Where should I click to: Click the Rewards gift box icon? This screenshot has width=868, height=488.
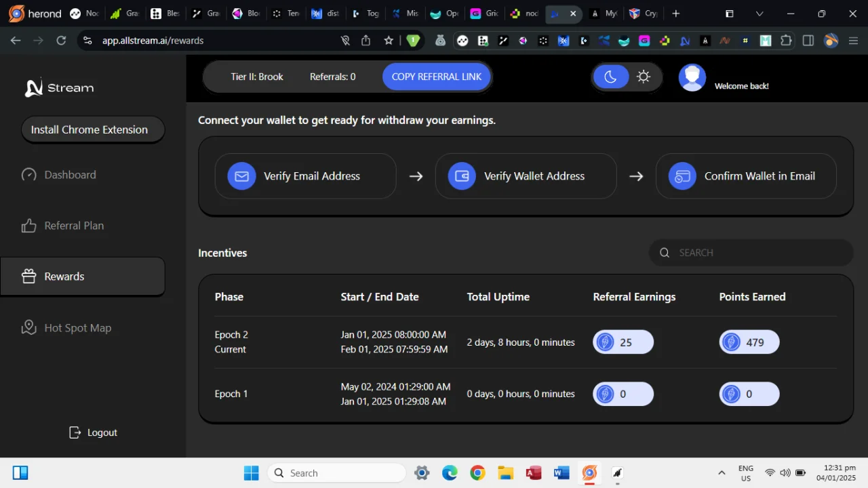click(x=28, y=277)
